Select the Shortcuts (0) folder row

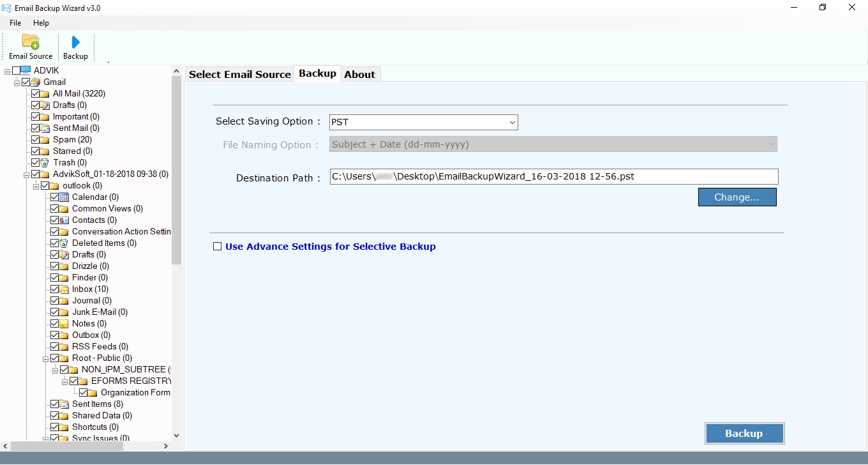point(95,427)
